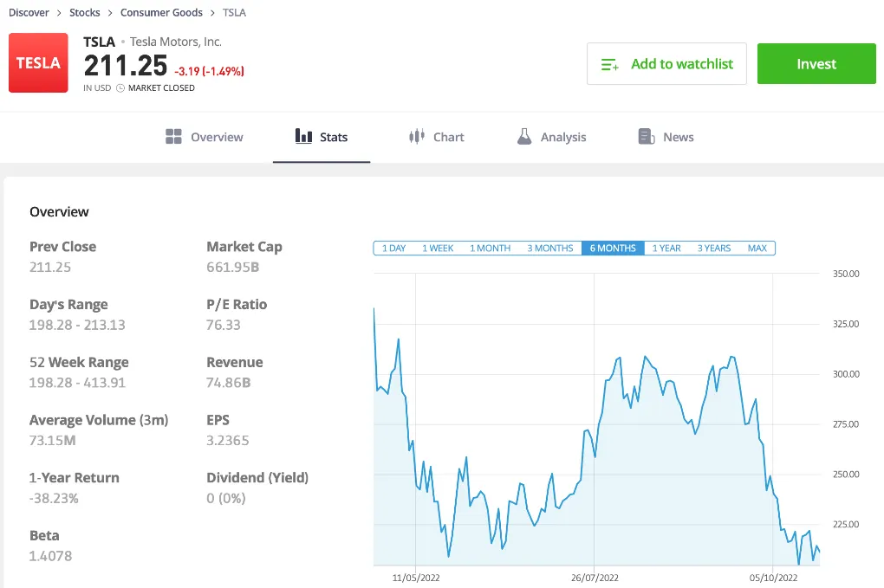
Task: Click the Average Volume value 73.15M
Action: (52, 441)
